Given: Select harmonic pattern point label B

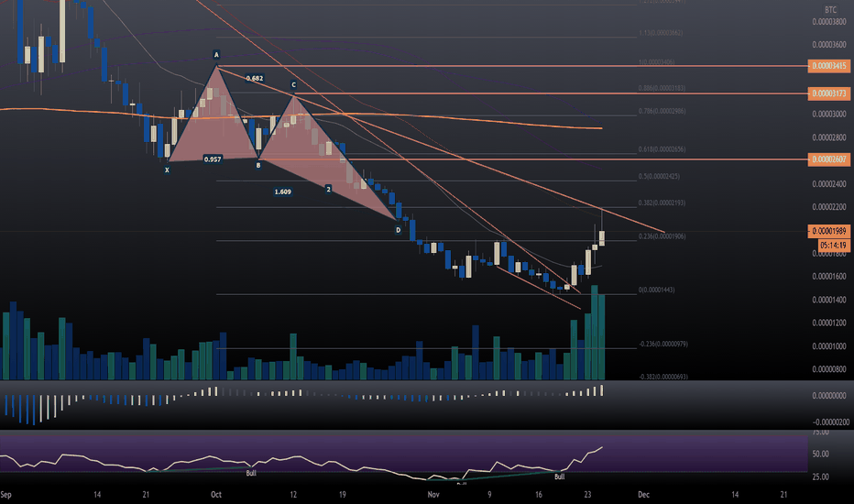Looking at the screenshot, I should pyautogui.click(x=258, y=165).
